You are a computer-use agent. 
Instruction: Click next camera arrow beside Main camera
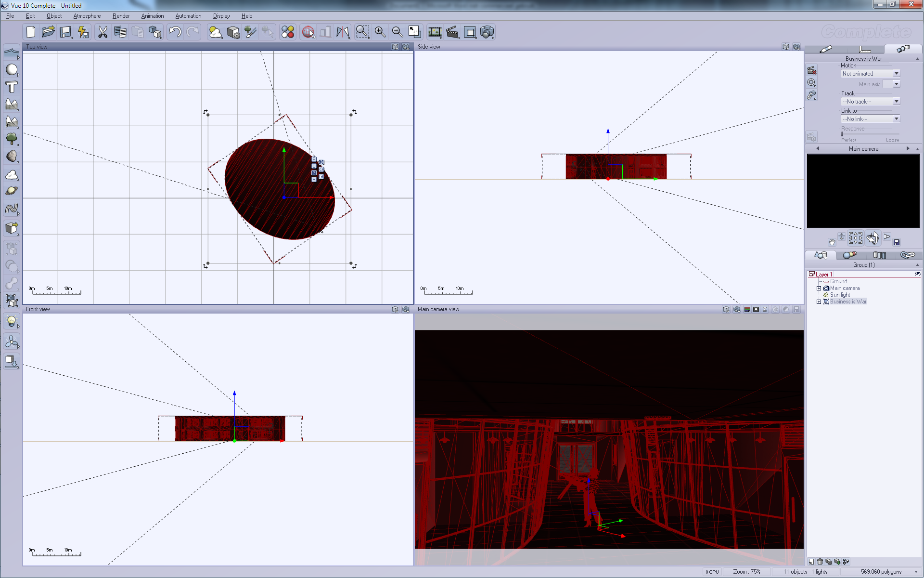tap(908, 149)
